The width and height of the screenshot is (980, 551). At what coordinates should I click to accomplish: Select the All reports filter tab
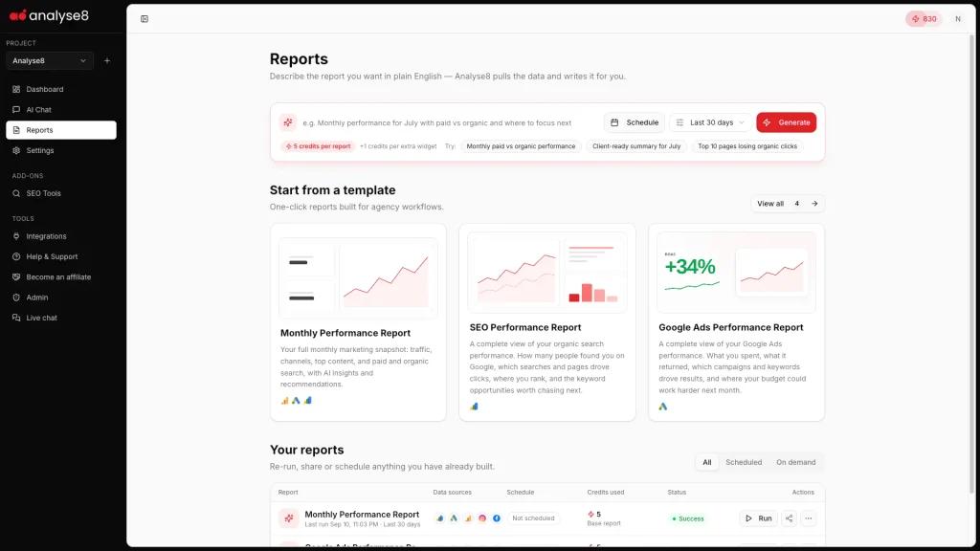707,462
